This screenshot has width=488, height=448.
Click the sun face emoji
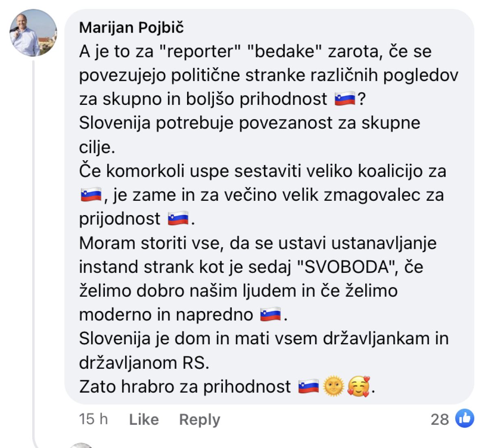(x=333, y=386)
